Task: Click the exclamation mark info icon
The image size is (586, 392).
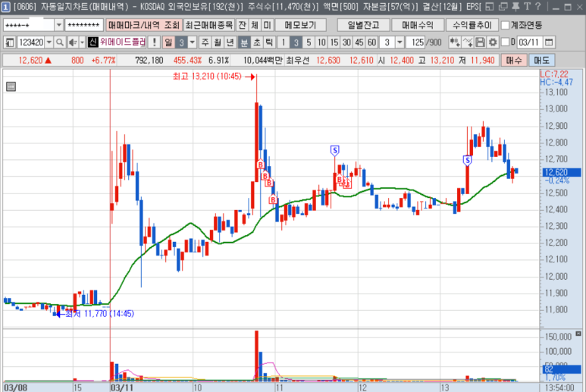Action: (x=155, y=42)
